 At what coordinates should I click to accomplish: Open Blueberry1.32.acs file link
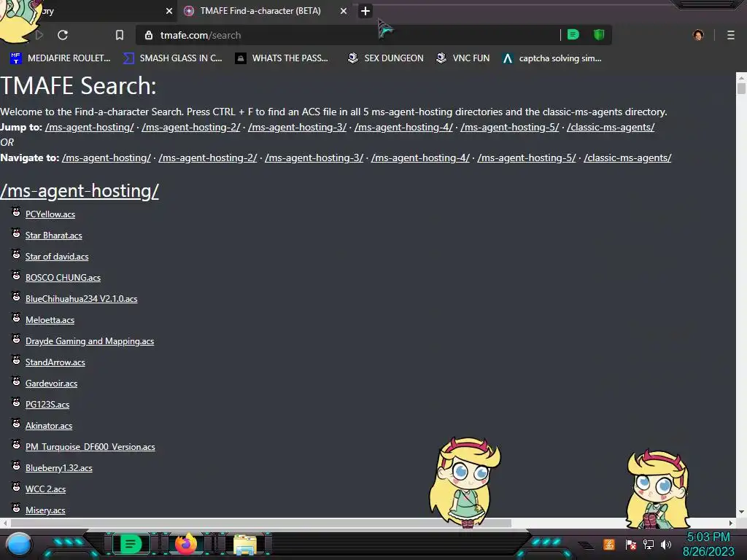pos(58,468)
